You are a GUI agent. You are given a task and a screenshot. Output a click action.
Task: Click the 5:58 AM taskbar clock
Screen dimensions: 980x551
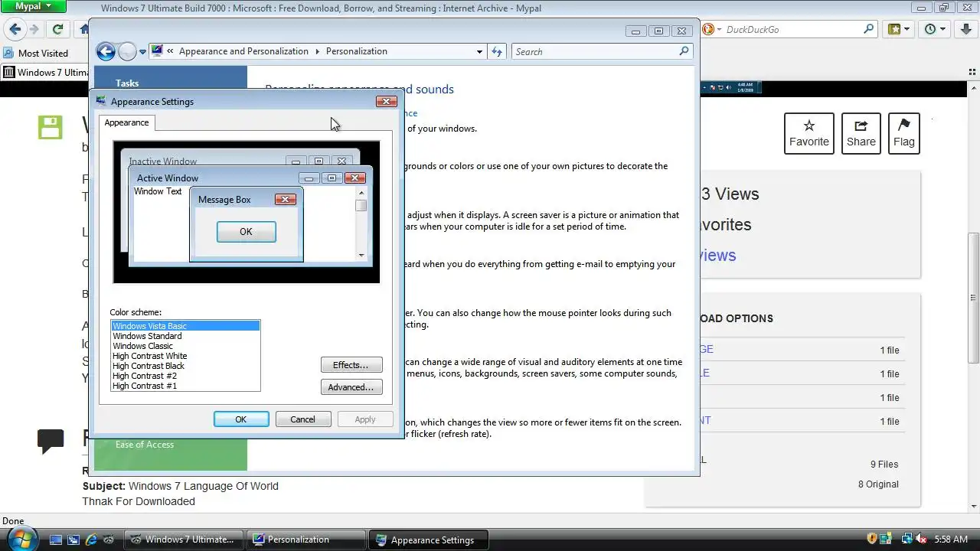pyautogui.click(x=952, y=540)
